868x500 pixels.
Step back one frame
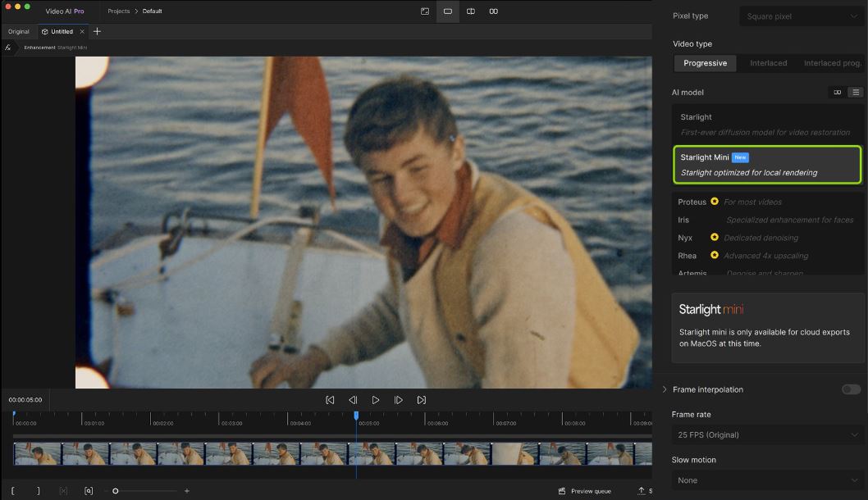353,400
